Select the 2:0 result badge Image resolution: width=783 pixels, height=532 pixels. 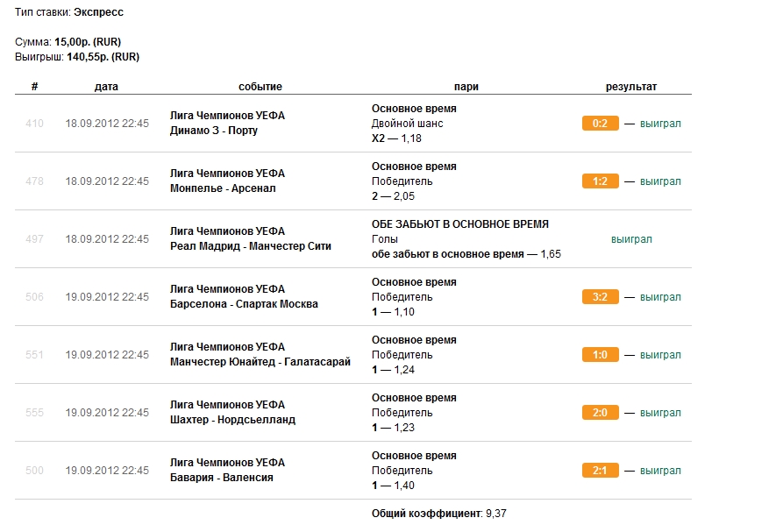(x=600, y=413)
